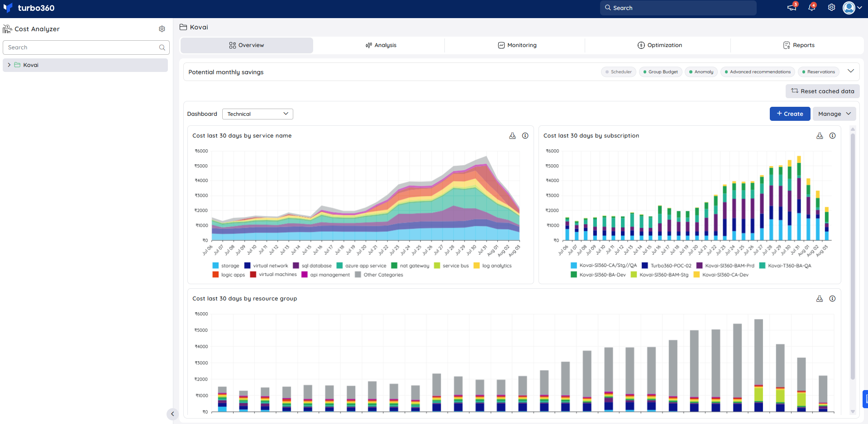Toggle Turbo360-POC-02 legend color
The image size is (868, 424).
tap(645, 266)
